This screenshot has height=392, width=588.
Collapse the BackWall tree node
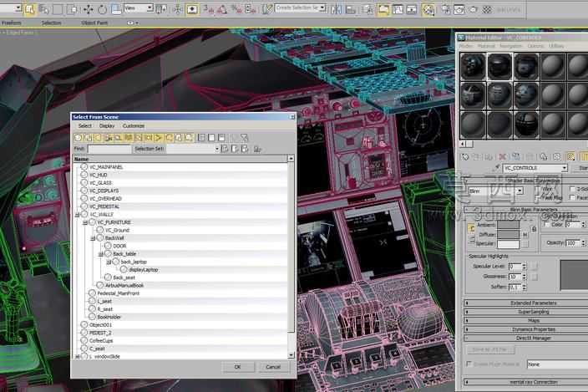coord(93,238)
